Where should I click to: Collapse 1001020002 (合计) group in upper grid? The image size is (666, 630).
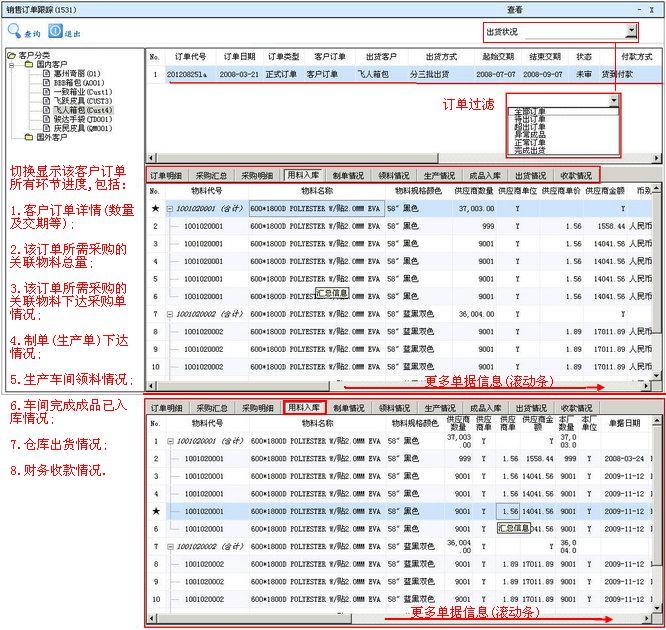[x=170, y=314]
